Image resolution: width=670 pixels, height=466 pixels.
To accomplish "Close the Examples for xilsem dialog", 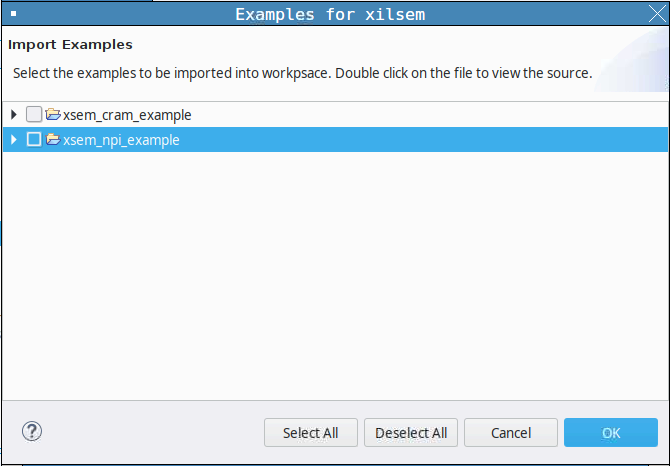I will click(x=655, y=15).
